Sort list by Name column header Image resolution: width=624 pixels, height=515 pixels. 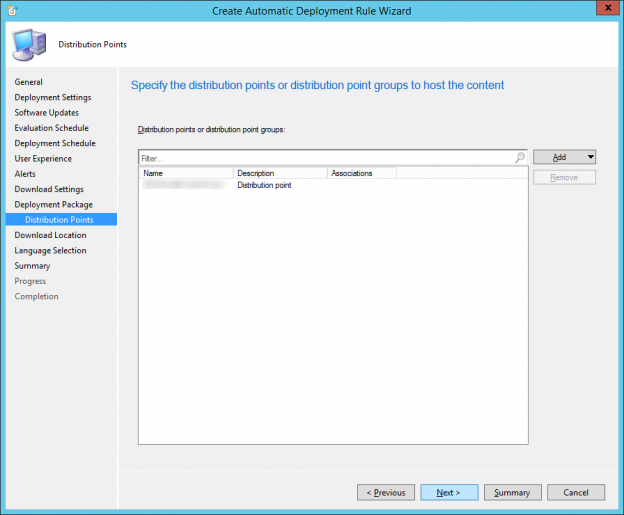[x=186, y=173]
